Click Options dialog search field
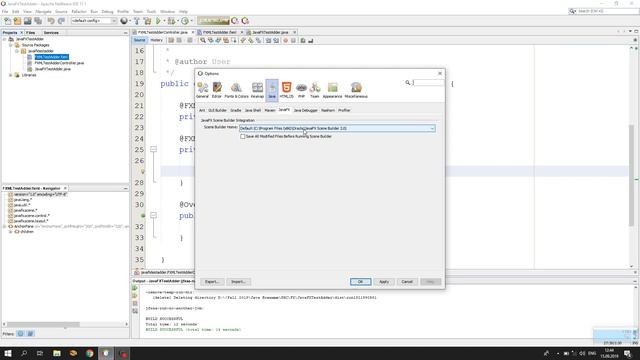The width and height of the screenshot is (640, 360). (427, 83)
